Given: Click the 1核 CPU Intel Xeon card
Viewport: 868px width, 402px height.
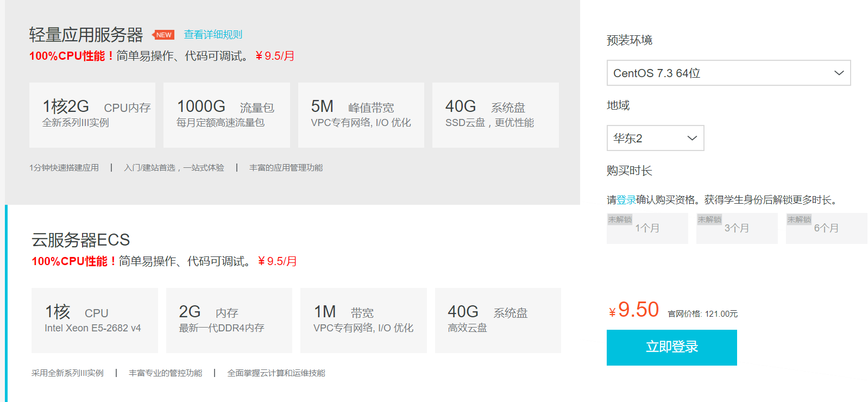Looking at the screenshot, I should click(95, 321).
